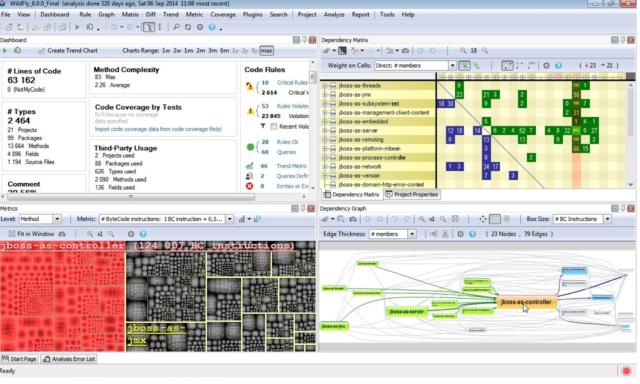Click the chart icon beside Create Trend Chart

(x=41, y=51)
